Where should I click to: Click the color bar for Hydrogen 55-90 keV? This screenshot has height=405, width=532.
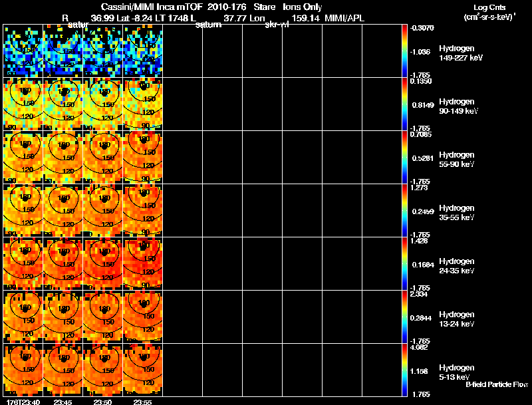click(x=404, y=158)
